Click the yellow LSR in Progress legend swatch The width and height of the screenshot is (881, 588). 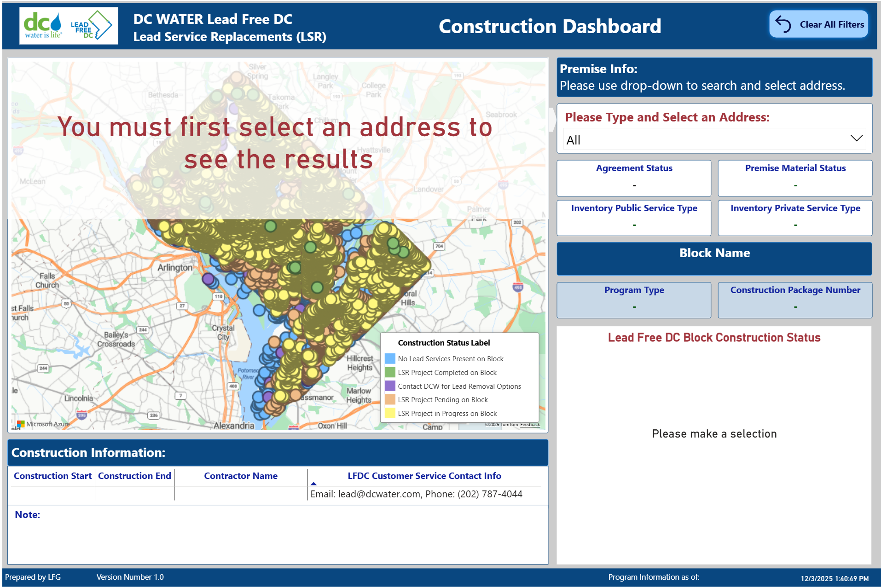coord(390,413)
